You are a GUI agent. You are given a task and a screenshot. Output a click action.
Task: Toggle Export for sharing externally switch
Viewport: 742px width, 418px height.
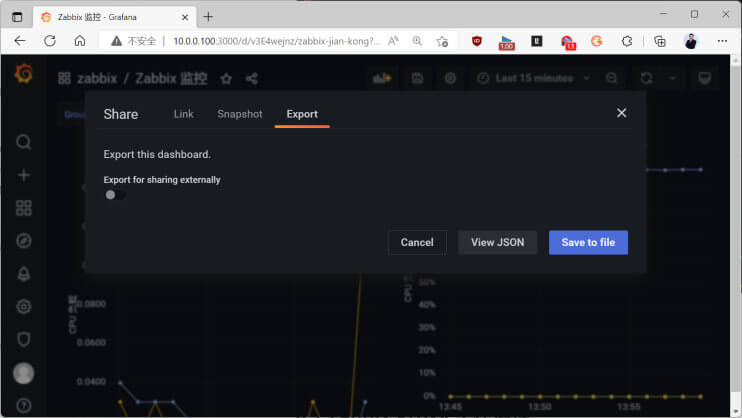[x=115, y=195]
